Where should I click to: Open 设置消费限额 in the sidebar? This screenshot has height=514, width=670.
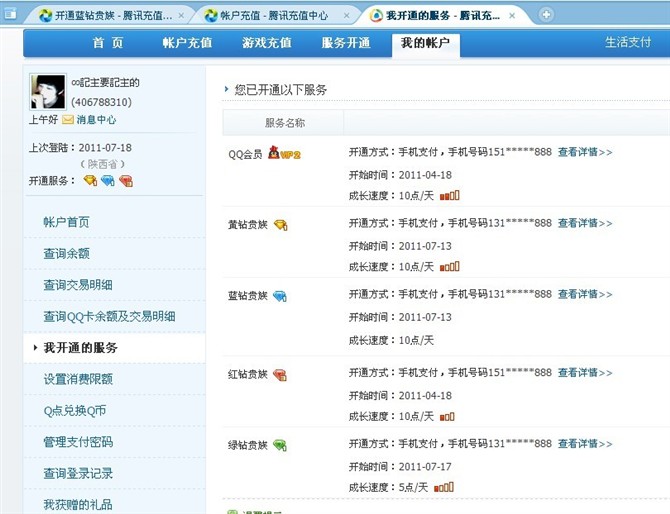click(78, 379)
